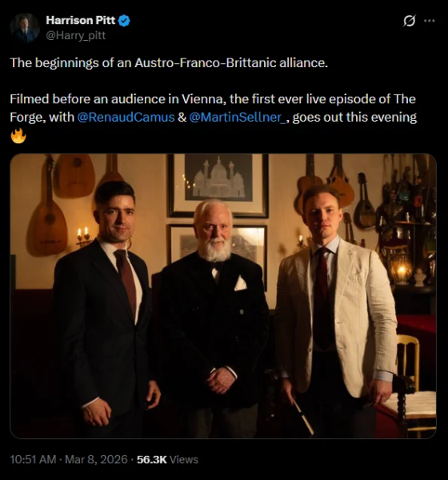The image size is (448, 480).
Task: Open the three-dot more options menu
Action: pyautogui.click(x=429, y=21)
